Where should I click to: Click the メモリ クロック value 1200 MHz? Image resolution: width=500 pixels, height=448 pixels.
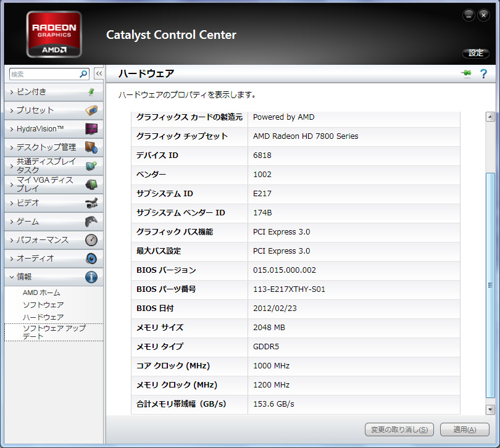(x=271, y=385)
